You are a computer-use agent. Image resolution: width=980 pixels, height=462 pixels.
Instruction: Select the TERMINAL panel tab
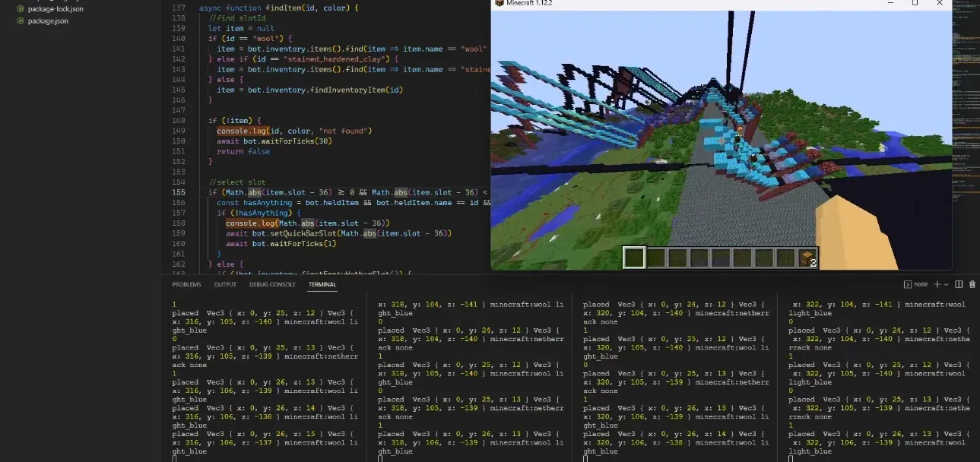tap(322, 284)
